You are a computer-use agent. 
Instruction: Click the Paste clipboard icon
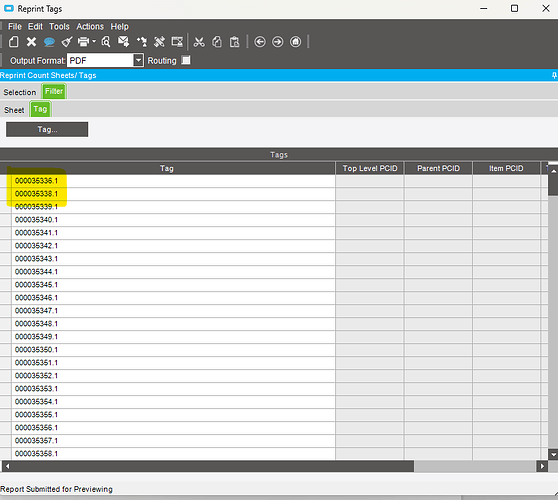click(x=235, y=42)
